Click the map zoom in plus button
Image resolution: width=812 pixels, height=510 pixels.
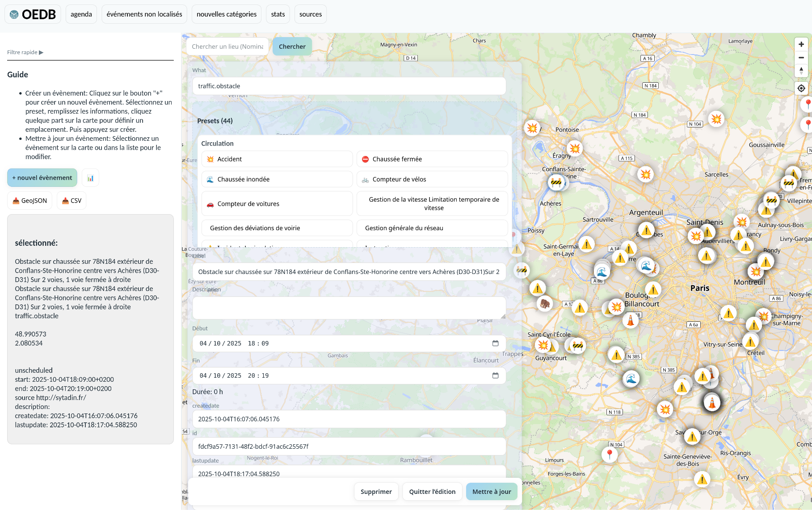coord(801,44)
